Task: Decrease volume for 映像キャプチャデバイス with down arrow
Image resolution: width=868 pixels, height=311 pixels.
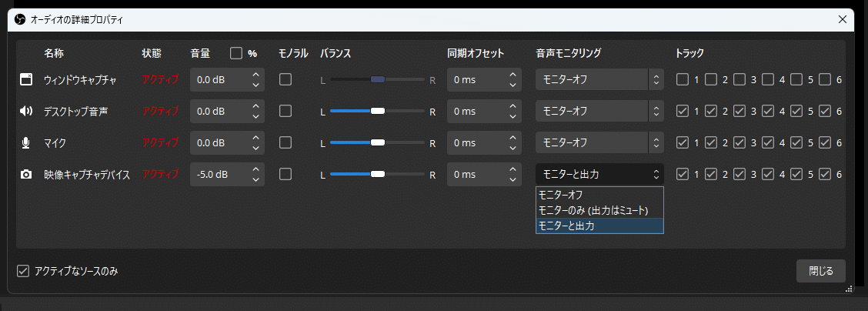Action: coord(255,180)
